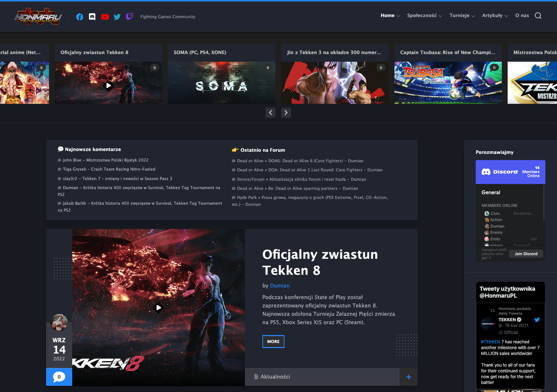Open Captain Tsubasa: Rise of New Champions title

[447, 52]
